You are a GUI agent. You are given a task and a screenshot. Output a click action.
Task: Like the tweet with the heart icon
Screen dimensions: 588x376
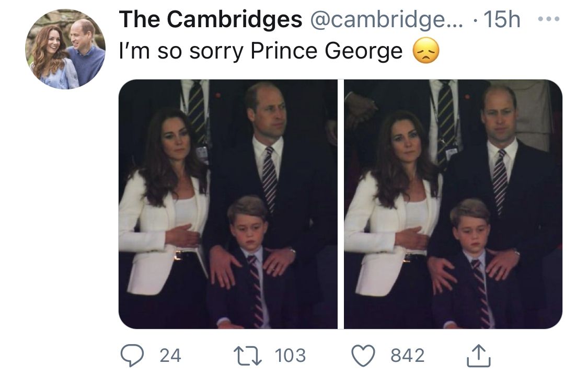tap(364, 356)
